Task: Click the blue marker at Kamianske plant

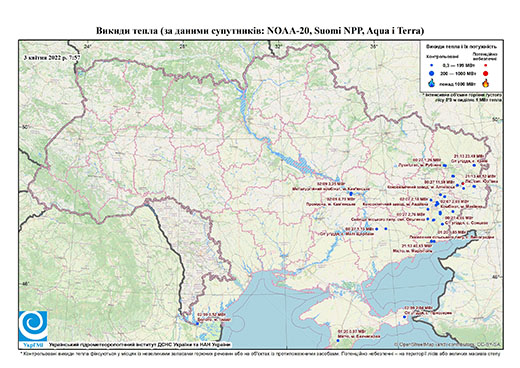Action: (351, 194)
